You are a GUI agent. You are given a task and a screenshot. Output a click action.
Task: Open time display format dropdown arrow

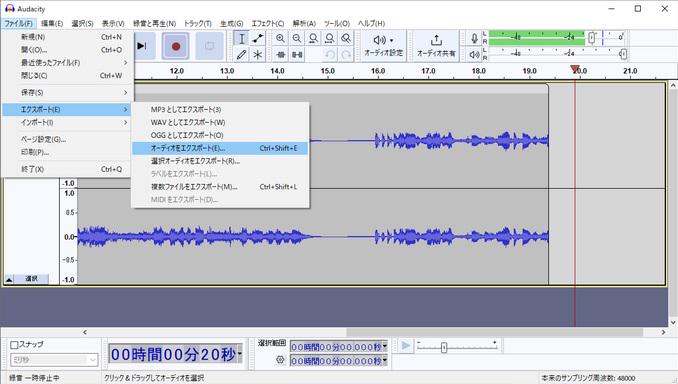click(240, 355)
